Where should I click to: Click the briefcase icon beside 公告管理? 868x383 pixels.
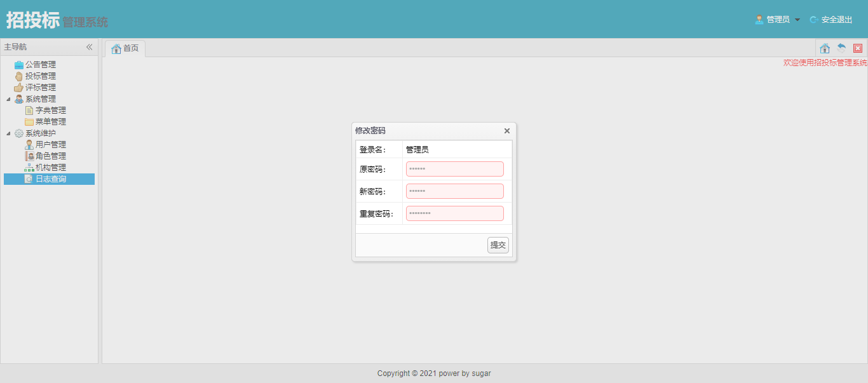click(x=19, y=65)
